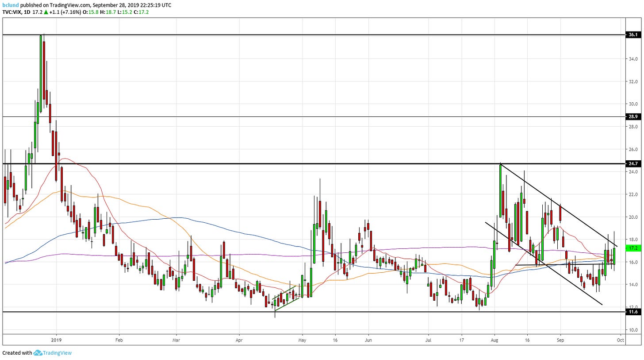Click the Oct date axis label
Screen dimensions: 644x360
pos(620,340)
